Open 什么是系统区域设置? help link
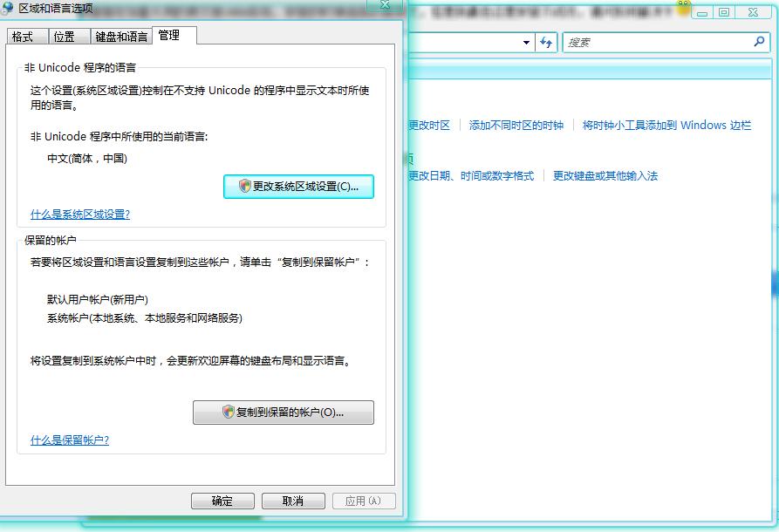The image size is (779, 532). [x=80, y=214]
